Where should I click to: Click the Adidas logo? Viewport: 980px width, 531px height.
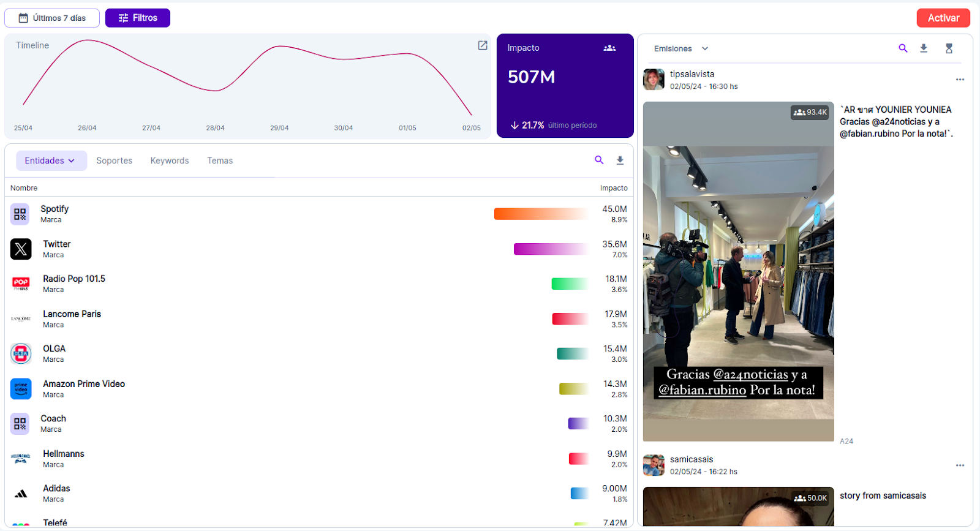click(21, 494)
